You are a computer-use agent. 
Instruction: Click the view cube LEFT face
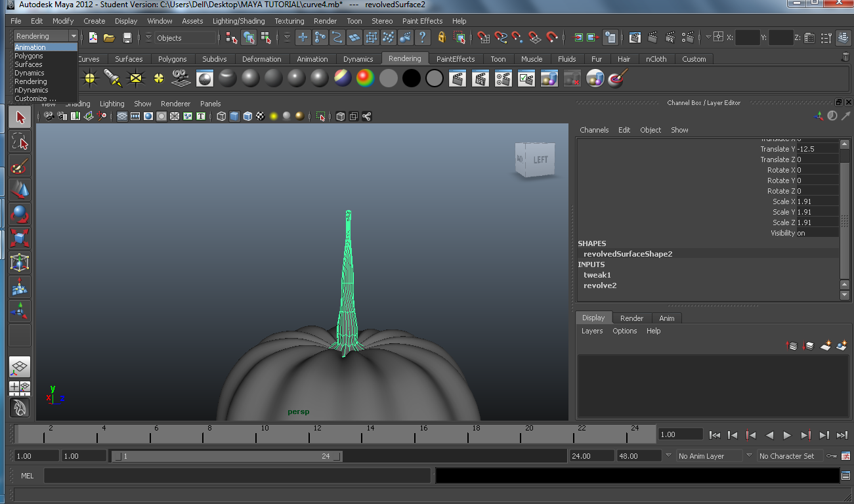[541, 159]
